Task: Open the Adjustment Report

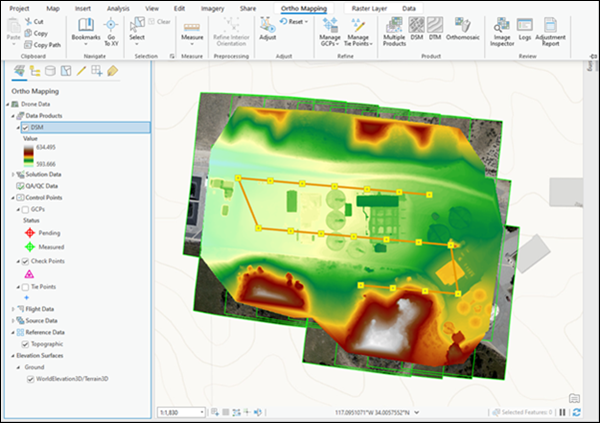Action: click(x=551, y=25)
